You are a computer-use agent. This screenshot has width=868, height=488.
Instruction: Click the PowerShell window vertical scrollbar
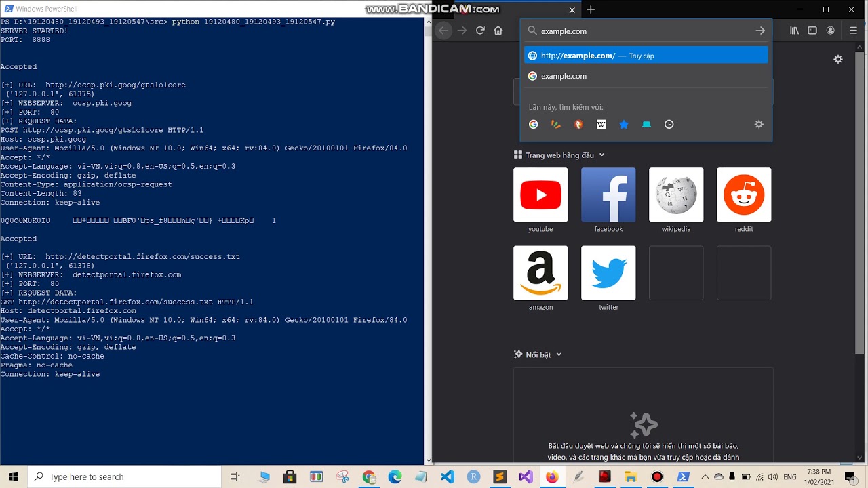point(427,241)
